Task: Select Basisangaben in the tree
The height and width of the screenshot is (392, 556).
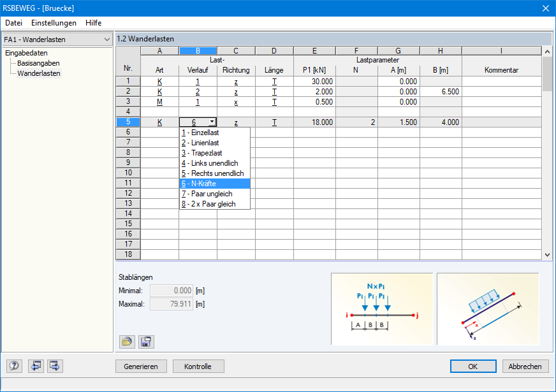Action: pyautogui.click(x=38, y=63)
